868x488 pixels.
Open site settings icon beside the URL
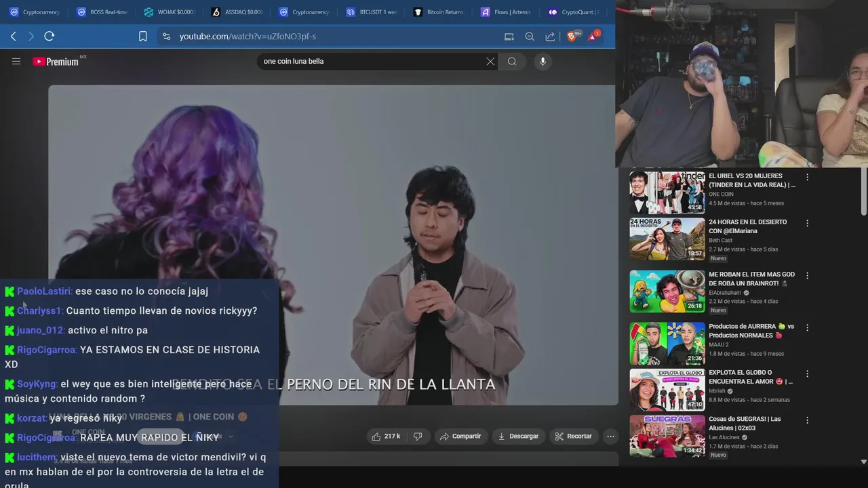click(x=166, y=37)
